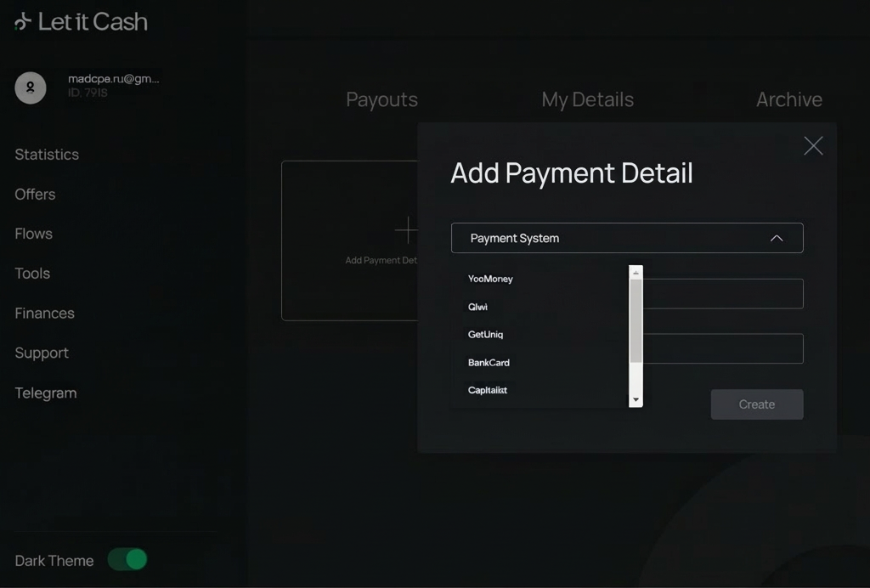Click the Create button
The height and width of the screenshot is (588, 870).
pyautogui.click(x=757, y=404)
